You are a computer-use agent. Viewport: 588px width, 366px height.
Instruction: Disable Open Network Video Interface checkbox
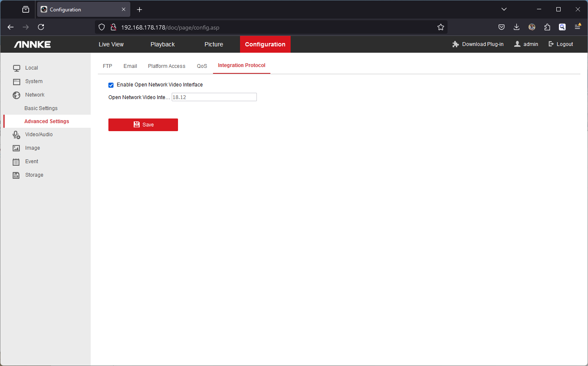click(x=111, y=85)
